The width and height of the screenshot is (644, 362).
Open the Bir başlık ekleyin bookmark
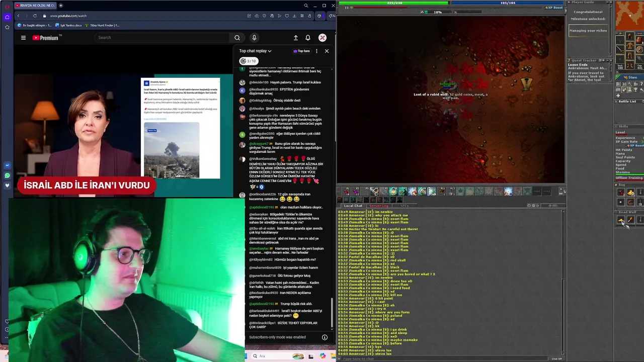[x=34, y=25]
